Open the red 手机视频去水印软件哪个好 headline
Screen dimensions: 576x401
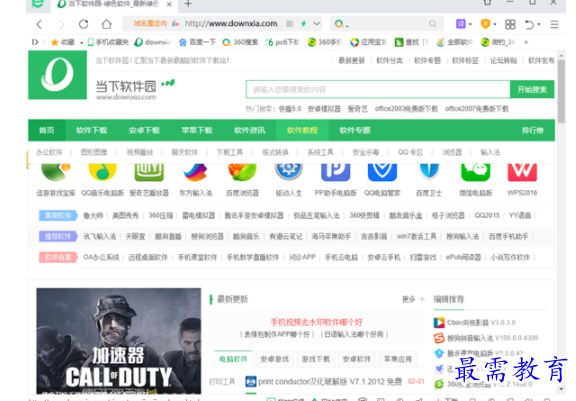[316, 322]
